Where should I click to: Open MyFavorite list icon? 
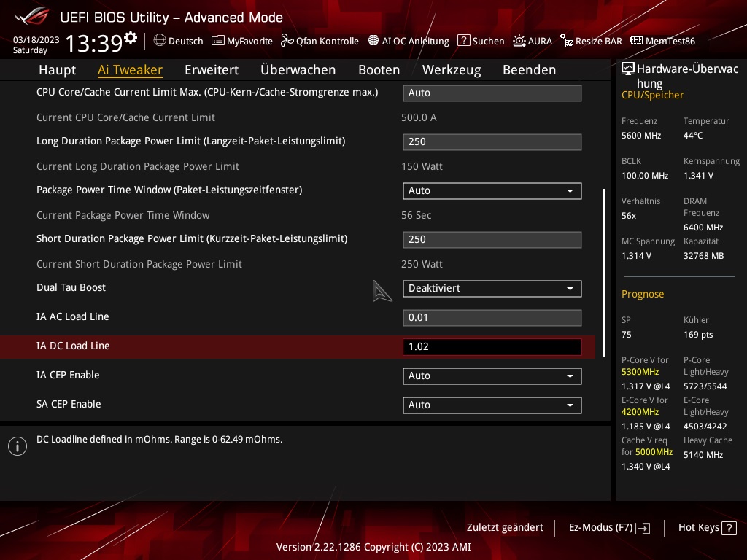click(x=217, y=41)
